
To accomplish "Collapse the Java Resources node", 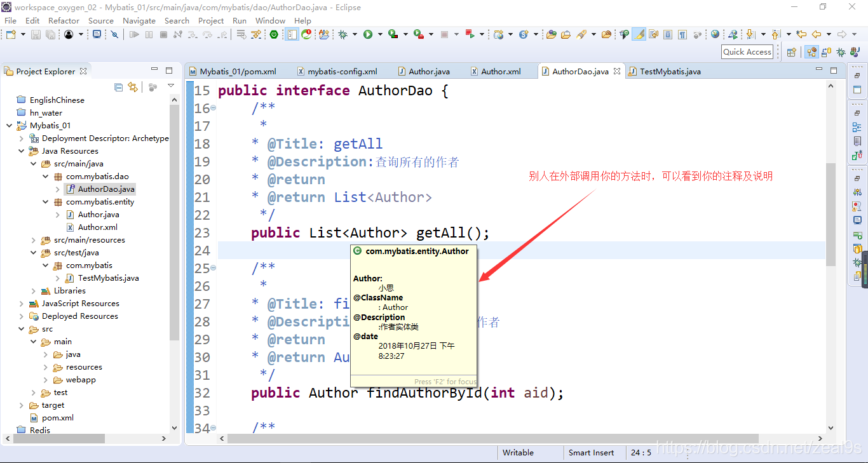I will pos(22,151).
